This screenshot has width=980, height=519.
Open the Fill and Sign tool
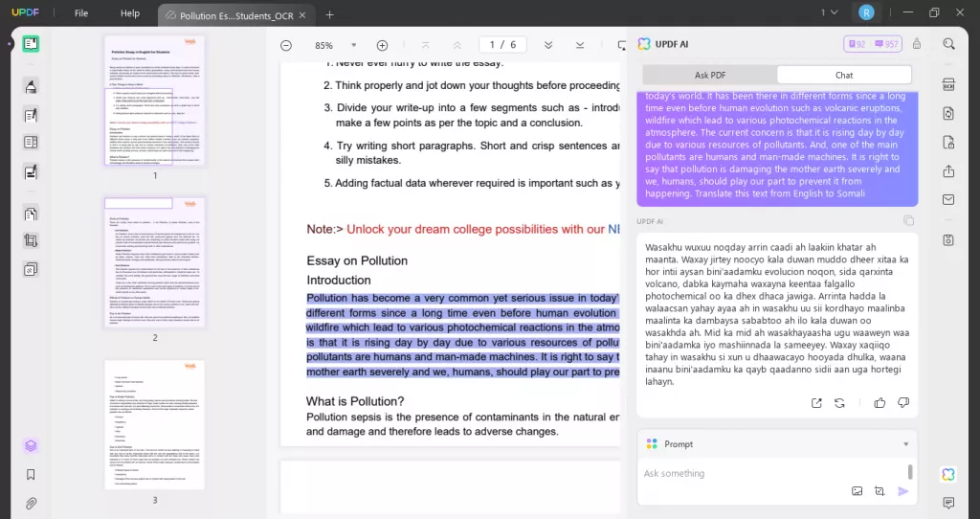(x=31, y=172)
